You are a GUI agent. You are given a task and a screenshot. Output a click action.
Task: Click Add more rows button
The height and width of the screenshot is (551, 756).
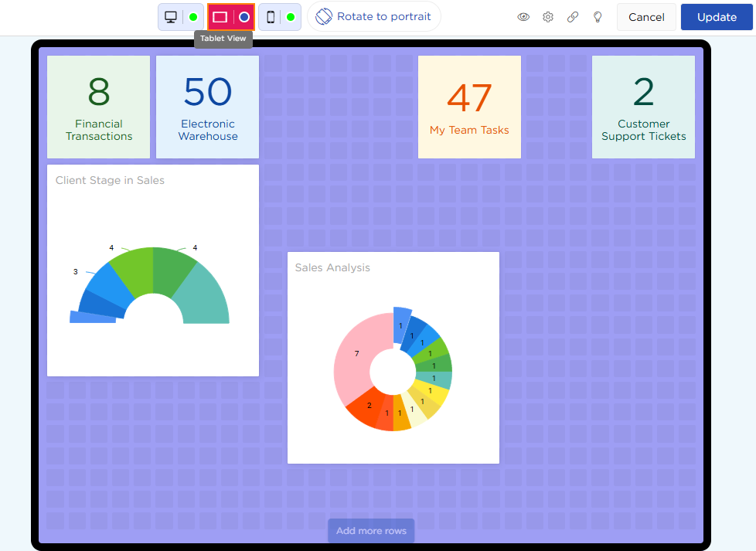(371, 531)
